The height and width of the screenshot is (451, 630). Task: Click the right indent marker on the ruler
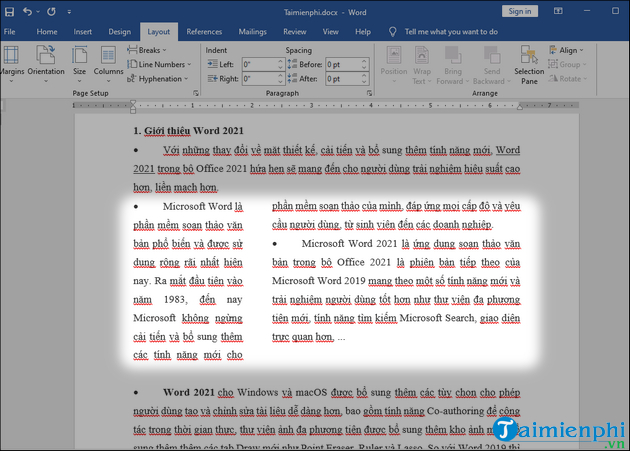pos(520,107)
